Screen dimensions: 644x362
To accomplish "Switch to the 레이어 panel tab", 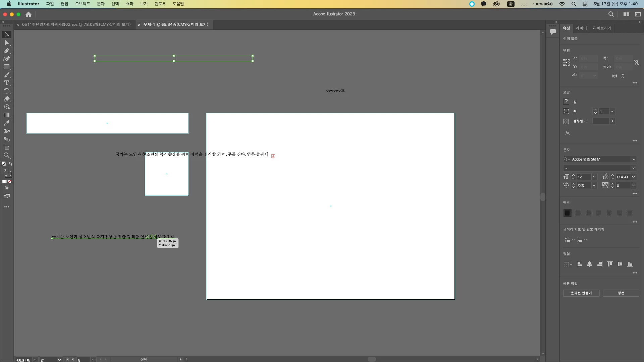I will 581,28.
